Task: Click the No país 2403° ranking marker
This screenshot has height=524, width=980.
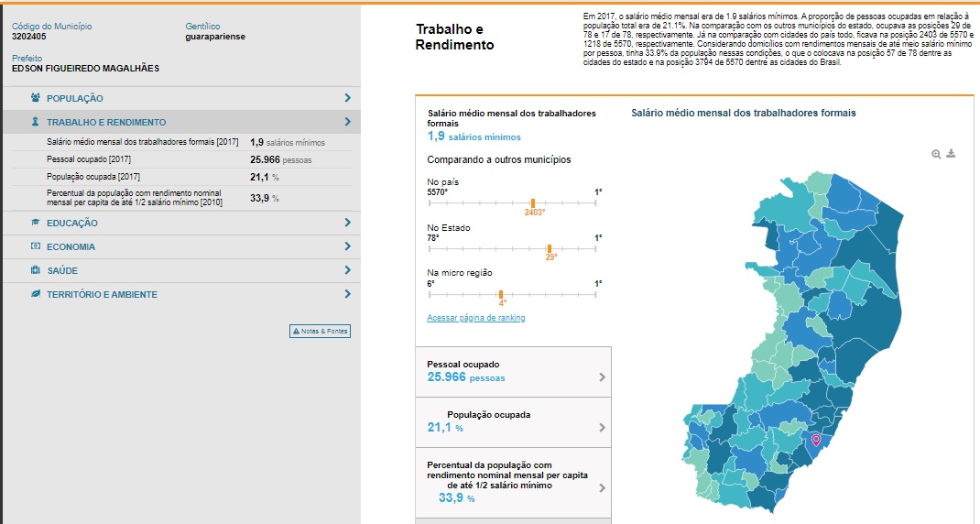Action: tap(533, 203)
